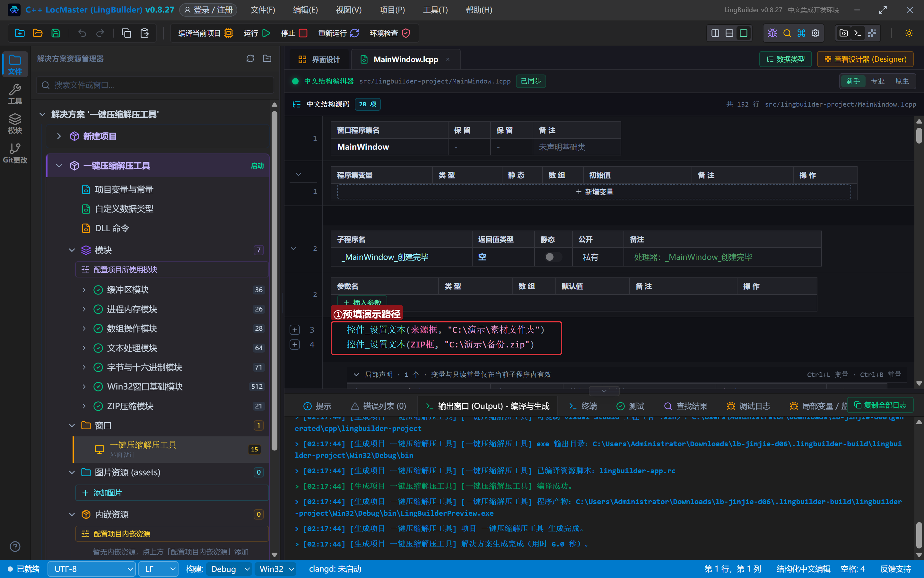
Task: Open folder icon in top toolbar
Action: pyautogui.click(x=38, y=33)
